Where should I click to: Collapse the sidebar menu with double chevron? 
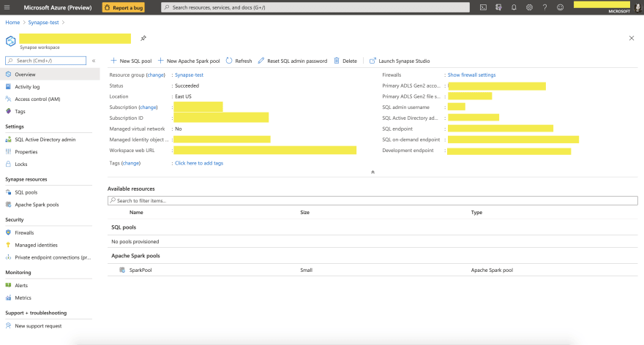[x=94, y=61]
